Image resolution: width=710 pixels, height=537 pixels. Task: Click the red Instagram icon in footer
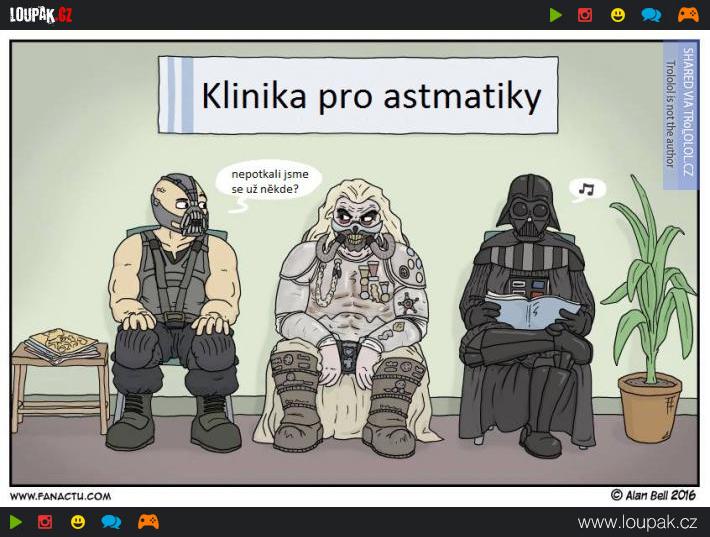[x=45, y=522]
